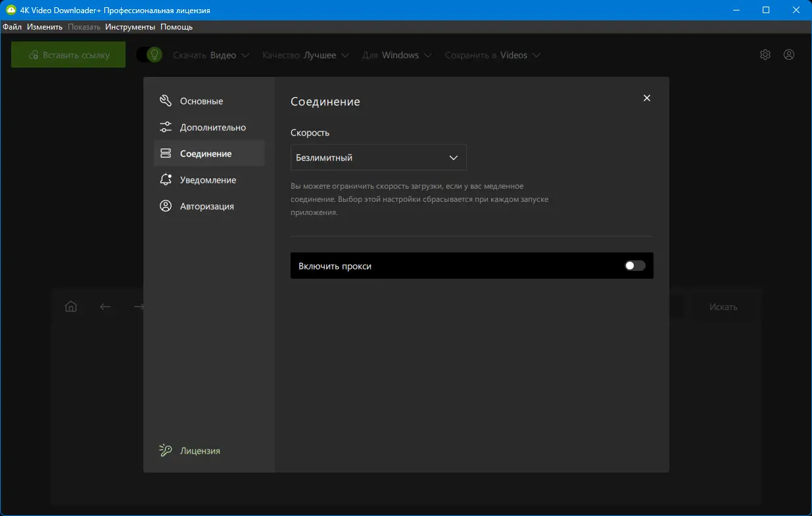Click the 4K Video Downloader title bar icon
812x516 pixels.
[x=11, y=11]
